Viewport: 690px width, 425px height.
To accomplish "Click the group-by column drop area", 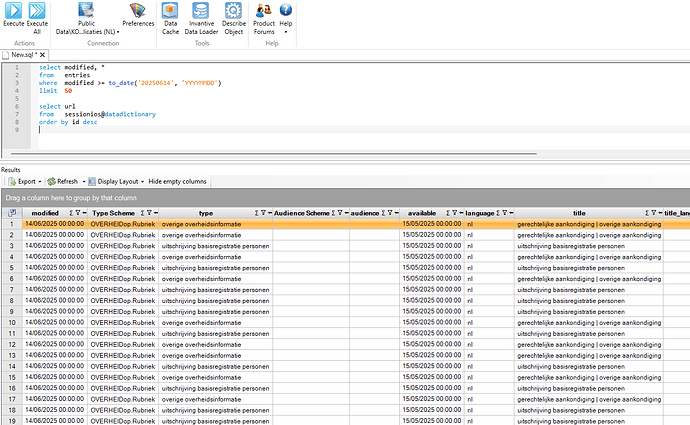I will pos(345,198).
